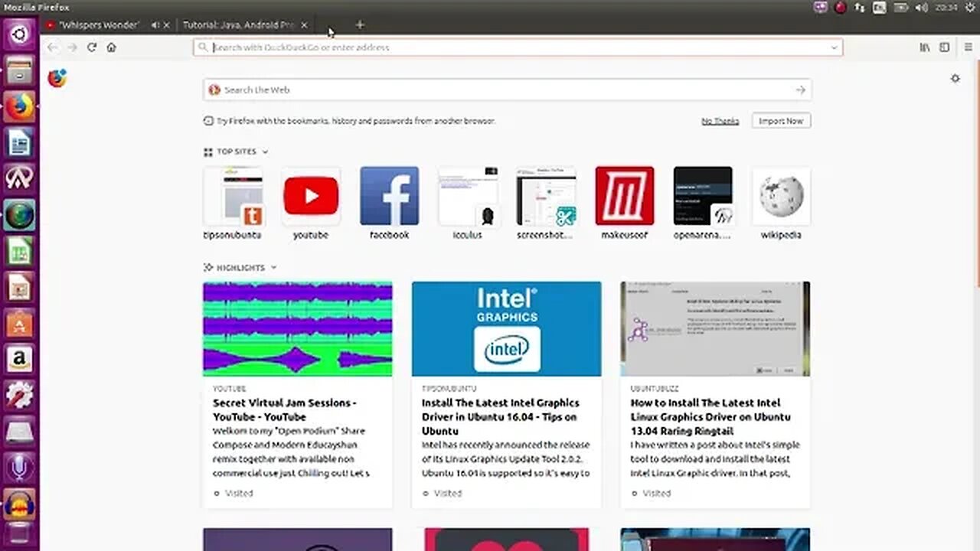
Task: Switch to the Tutorial: Java, Android tab
Action: tap(239, 25)
